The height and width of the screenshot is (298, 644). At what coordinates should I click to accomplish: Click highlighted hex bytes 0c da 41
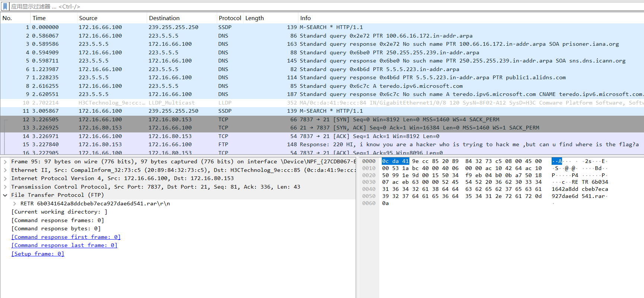click(x=395, y=161)
